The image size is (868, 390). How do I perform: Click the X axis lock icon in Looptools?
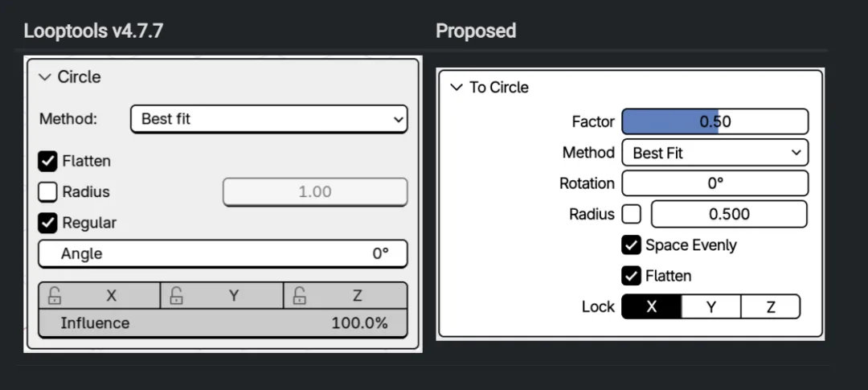pos(55,295)
